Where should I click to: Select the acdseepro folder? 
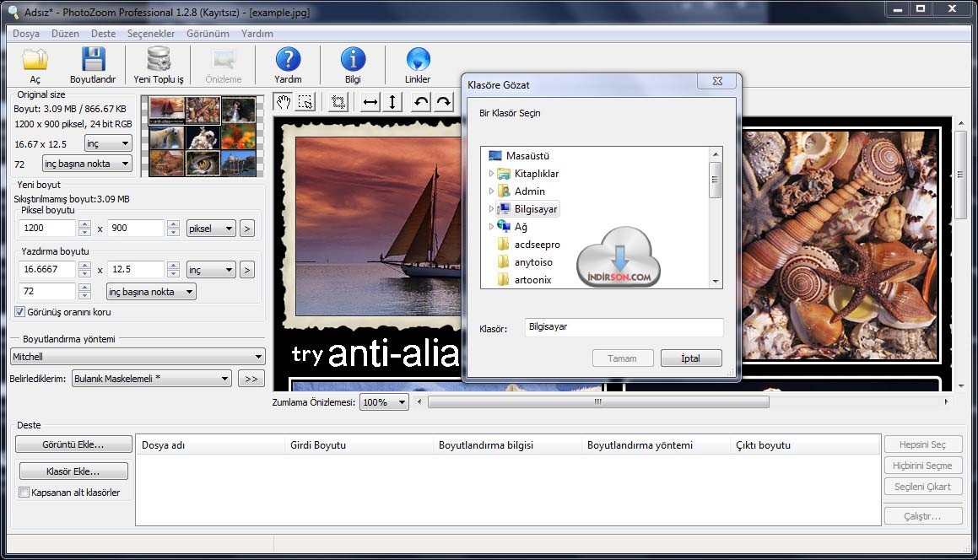coord(537,245)
